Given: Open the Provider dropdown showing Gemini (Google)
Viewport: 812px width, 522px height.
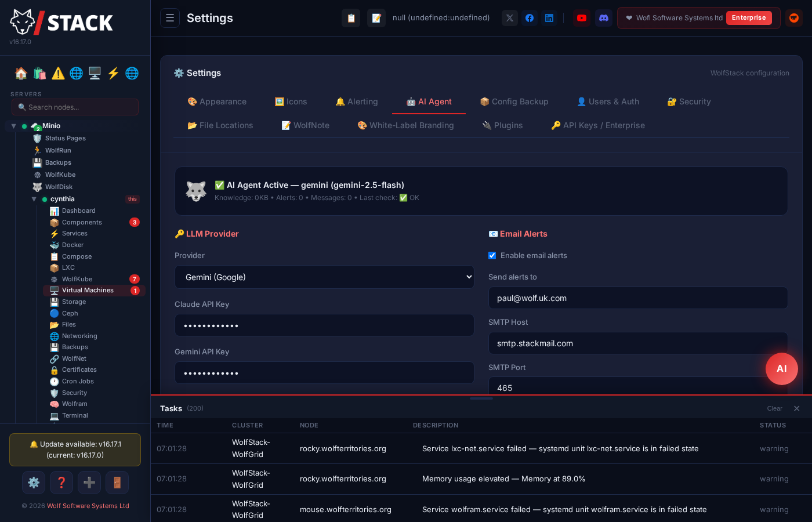Looking at the screenshot, I should (324, 277).
